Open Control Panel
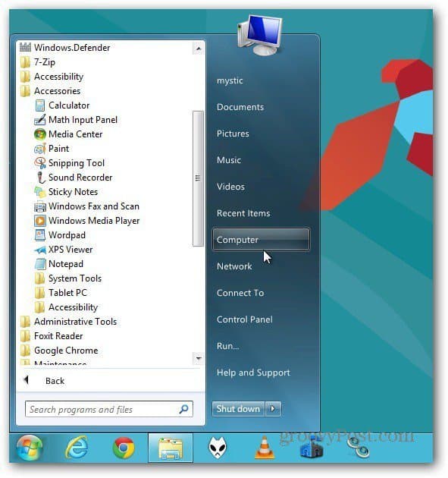 point(245,319)
